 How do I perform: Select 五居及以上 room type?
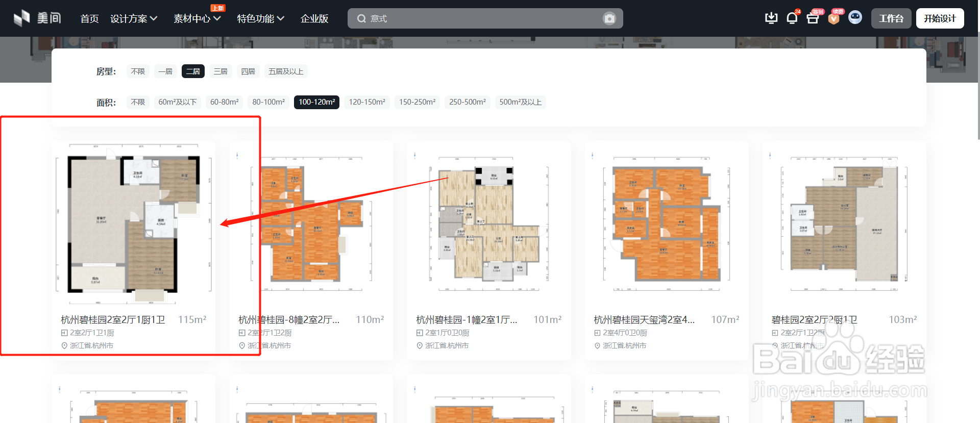(x=286, y=71)
